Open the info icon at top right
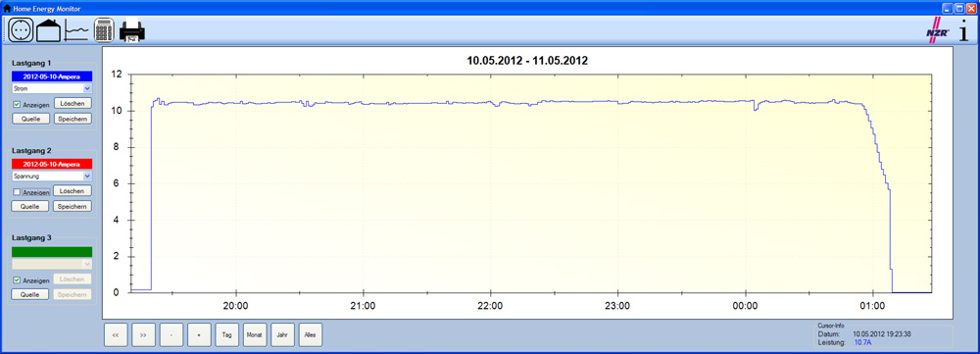This screenshot has height=354, width=980. [x=964, y=30]
